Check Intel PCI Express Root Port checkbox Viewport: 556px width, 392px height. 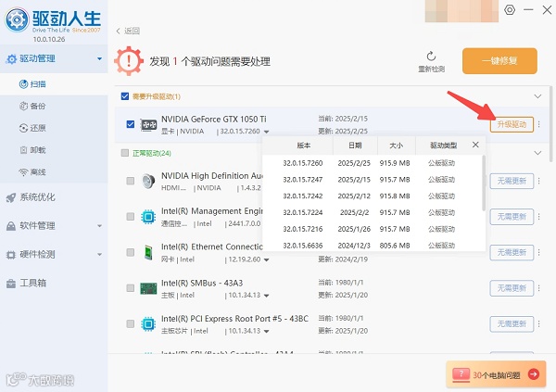point(131,324)
